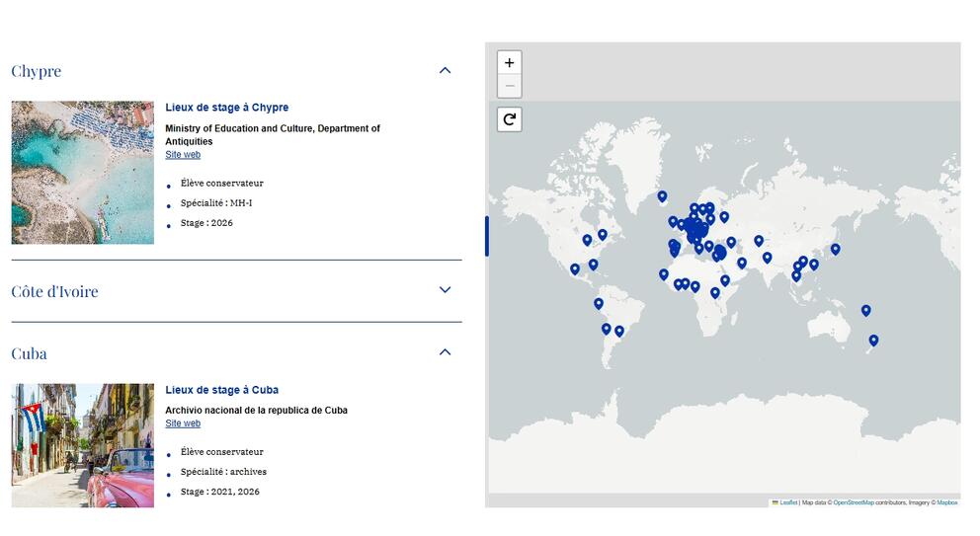980x536 pixels.
Task: Click the map pin in Ireland
Action: [673, 222]
